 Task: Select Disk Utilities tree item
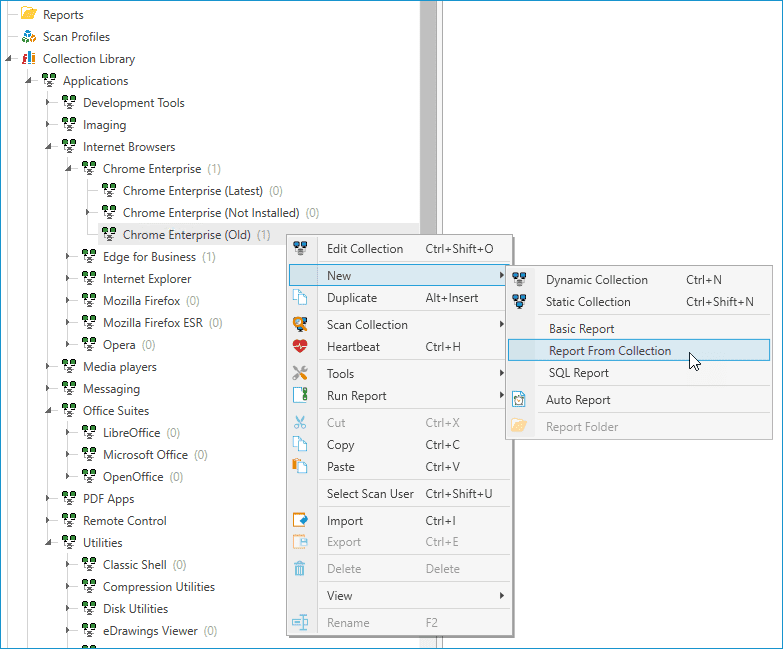coord(135,609)
